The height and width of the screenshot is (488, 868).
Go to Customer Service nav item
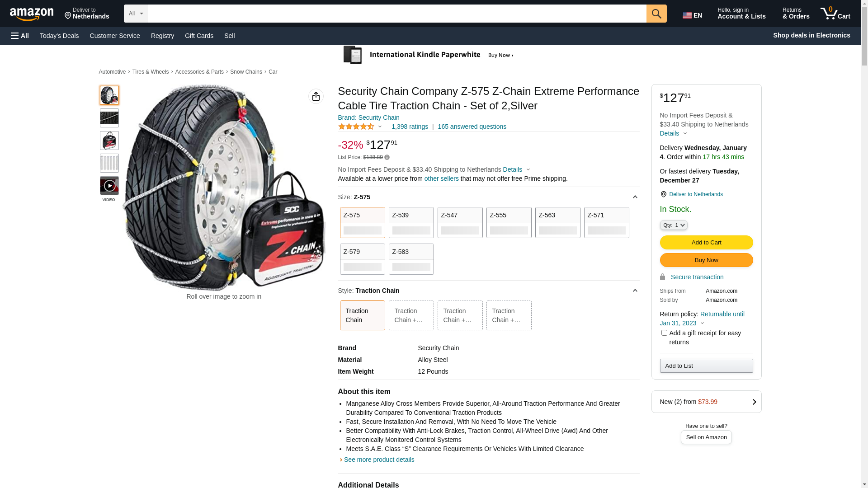coord(115,36)
